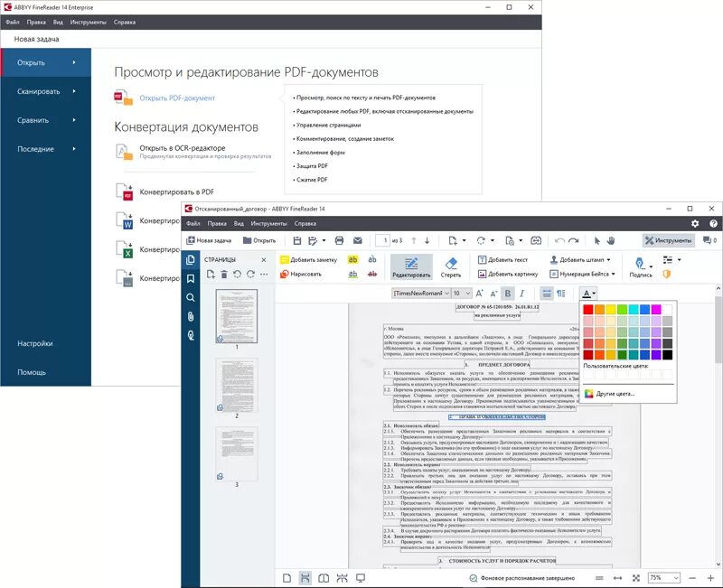This screenshot has height=588, width=723.
Task: Select the Open tab in left sidebar
Action: click(46, 62)
